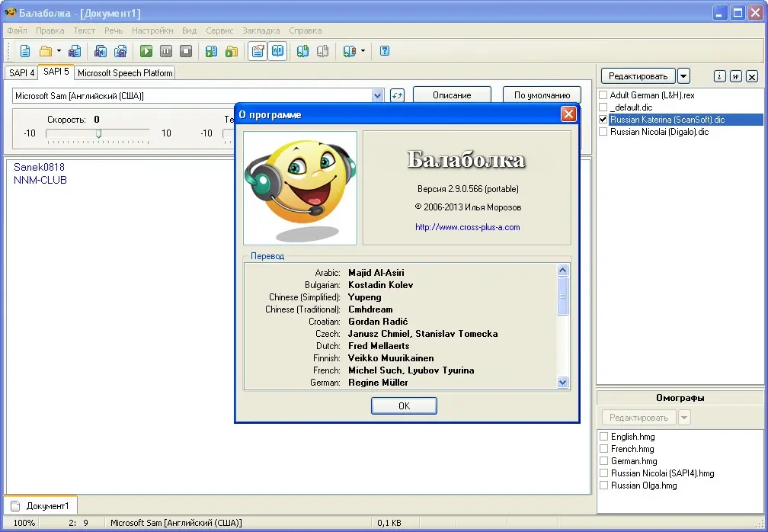The width and height of the screenshot is (768, 532).
Task: Check Russian Nicolai (Digalo).dic
Action: click(x=603, y=132)
